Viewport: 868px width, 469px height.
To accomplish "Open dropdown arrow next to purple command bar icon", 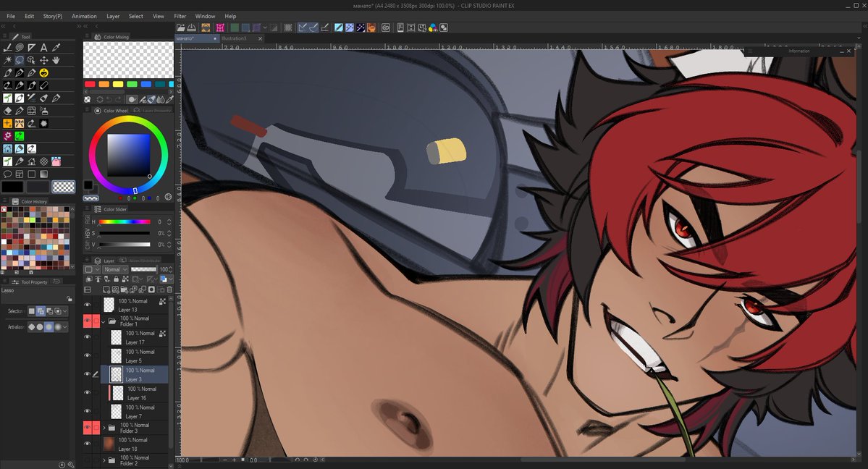I will [x=265, y=28].
